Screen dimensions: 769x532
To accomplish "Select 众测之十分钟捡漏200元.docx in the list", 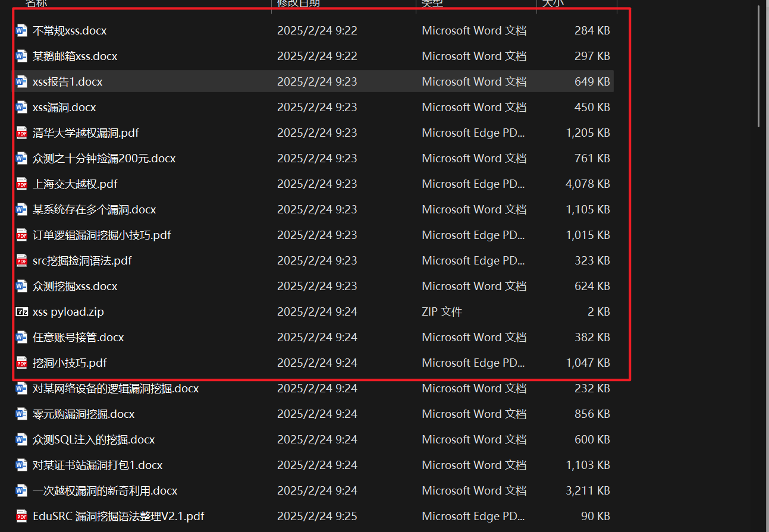I will 104,158.
